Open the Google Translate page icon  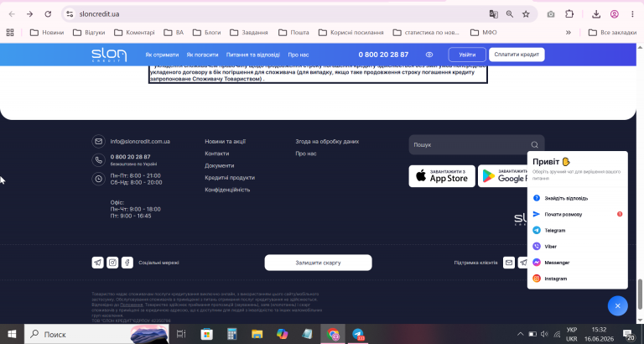tap(493, 14)
